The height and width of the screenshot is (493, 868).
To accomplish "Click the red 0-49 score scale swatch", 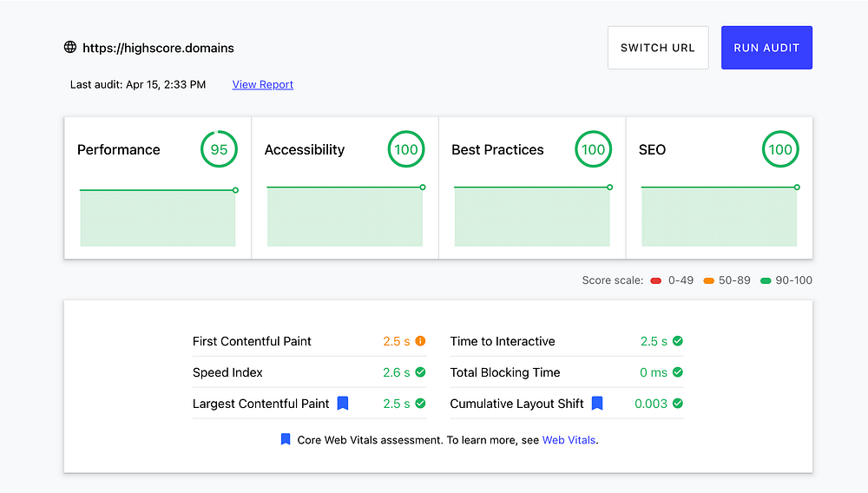I will click(656, 280).
